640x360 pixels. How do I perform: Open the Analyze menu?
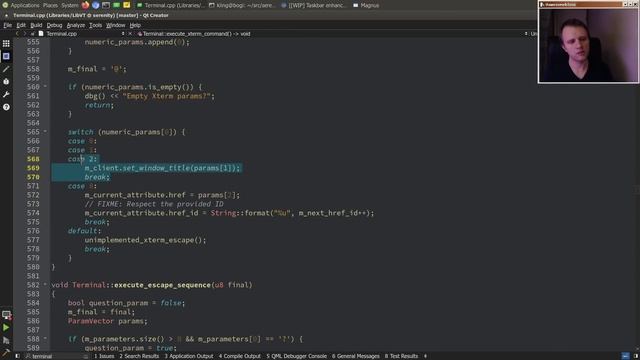[76, 25]
